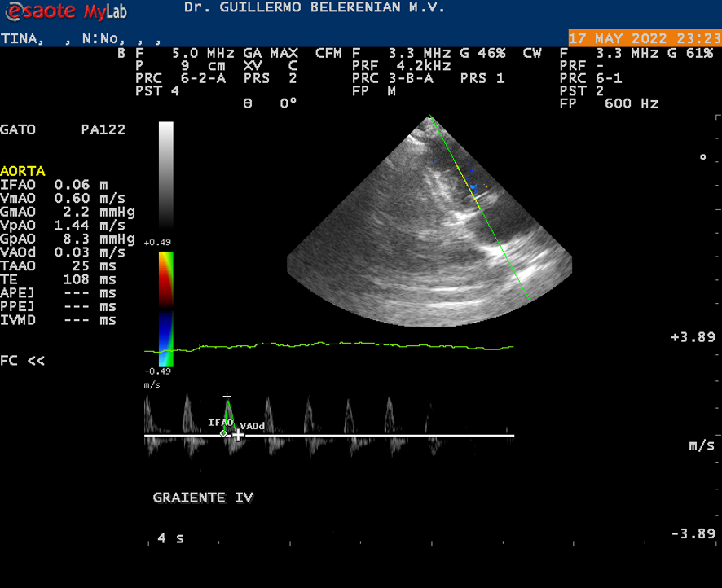This screenshot has height=588, width=722.
Task: Click the ultrasound sector image
Action: [x=429, y=222]
